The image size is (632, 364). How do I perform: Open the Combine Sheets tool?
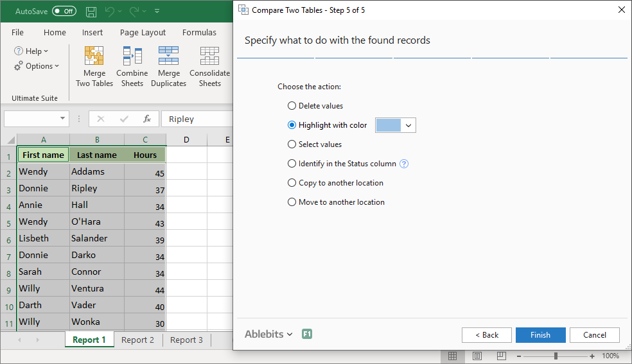tap(132, 66)
